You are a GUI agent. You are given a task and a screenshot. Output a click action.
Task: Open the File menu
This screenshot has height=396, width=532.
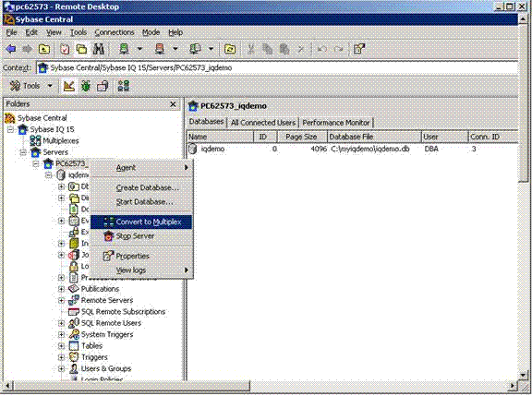[11, 32]
